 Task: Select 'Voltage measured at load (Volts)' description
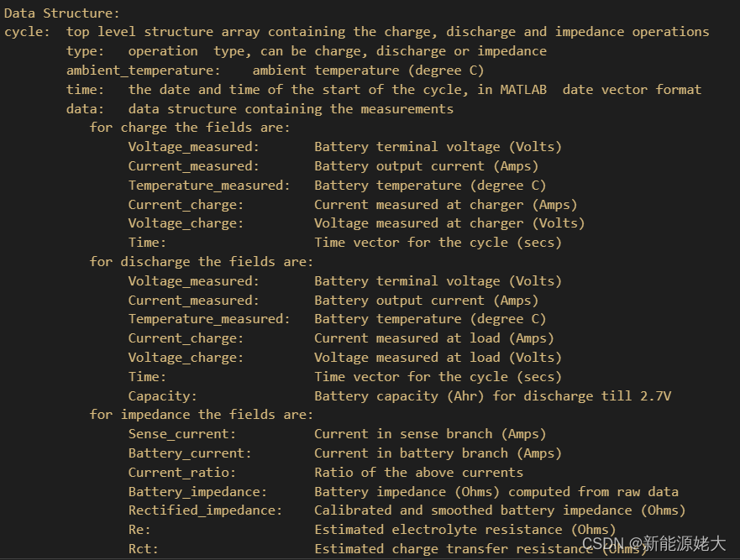coord(438,358)
